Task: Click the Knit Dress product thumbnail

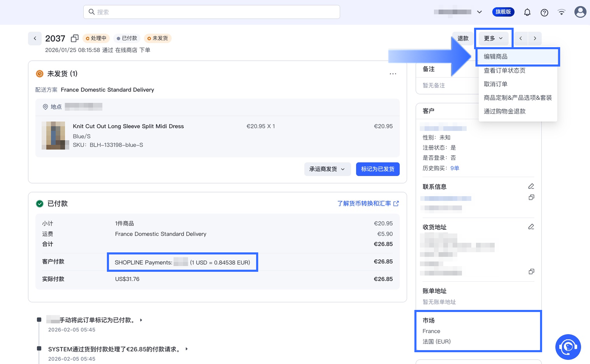Action: click(56, 135)
